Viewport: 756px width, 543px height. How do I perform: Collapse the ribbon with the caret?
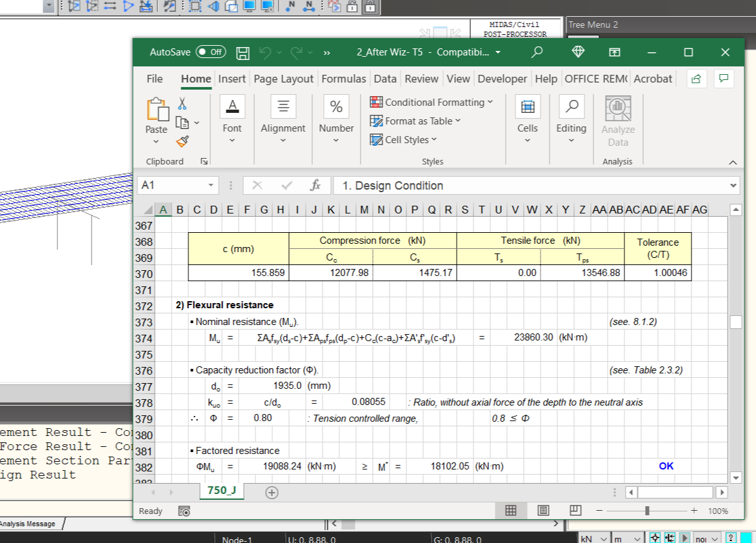click(733, 163)
